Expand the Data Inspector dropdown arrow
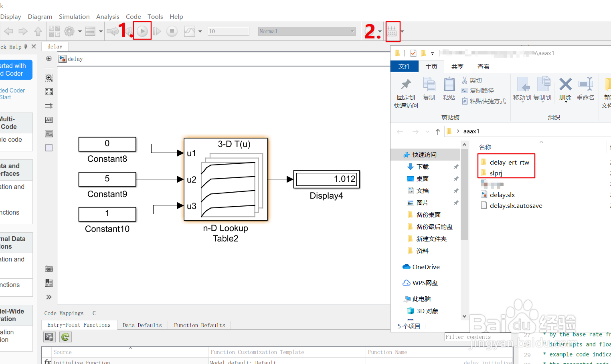 click(x=200, y=31)
